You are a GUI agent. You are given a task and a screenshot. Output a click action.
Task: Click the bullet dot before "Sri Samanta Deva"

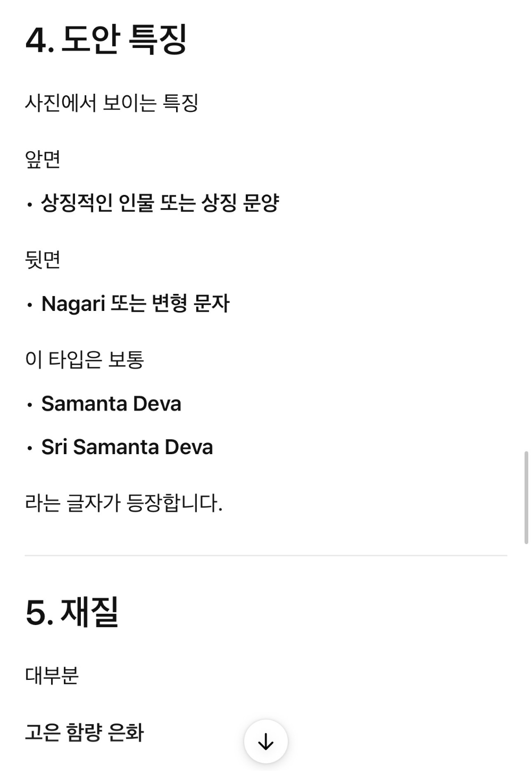[x=30, y=449]
